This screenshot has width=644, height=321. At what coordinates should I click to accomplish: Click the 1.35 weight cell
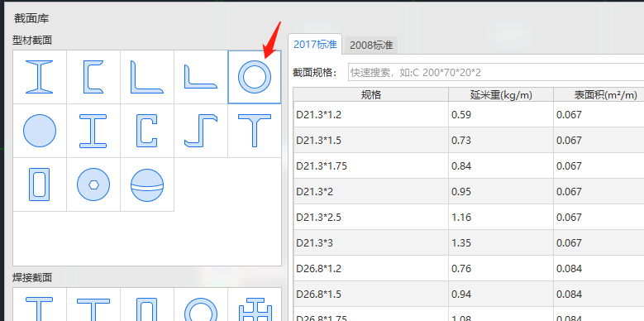(x=501, y=243)
